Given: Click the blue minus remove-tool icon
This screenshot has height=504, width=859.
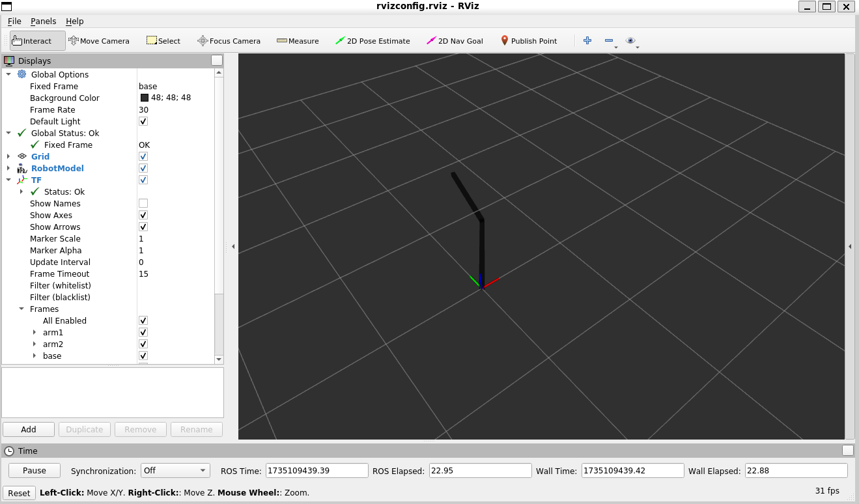Looking at the screenshot, I should (609, 40).
